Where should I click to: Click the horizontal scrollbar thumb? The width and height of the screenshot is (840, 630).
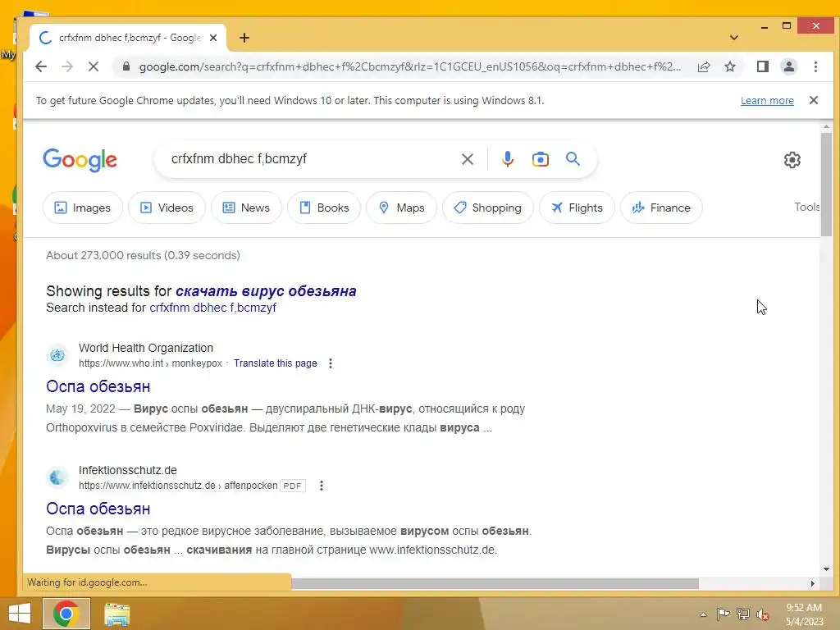495,583
